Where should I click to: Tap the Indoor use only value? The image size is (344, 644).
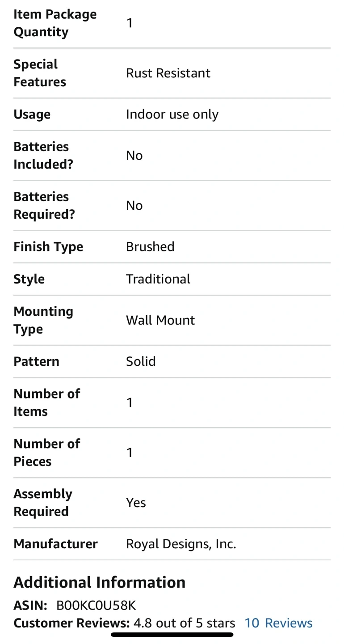pos(172,114)
